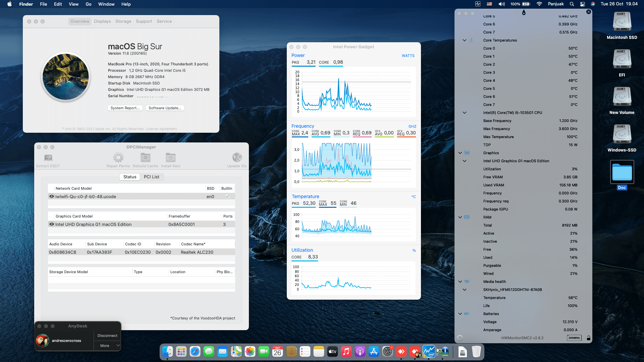644x362 pixels.
Task: Open Podcasts from the Dock
Action: coord(360,352)
